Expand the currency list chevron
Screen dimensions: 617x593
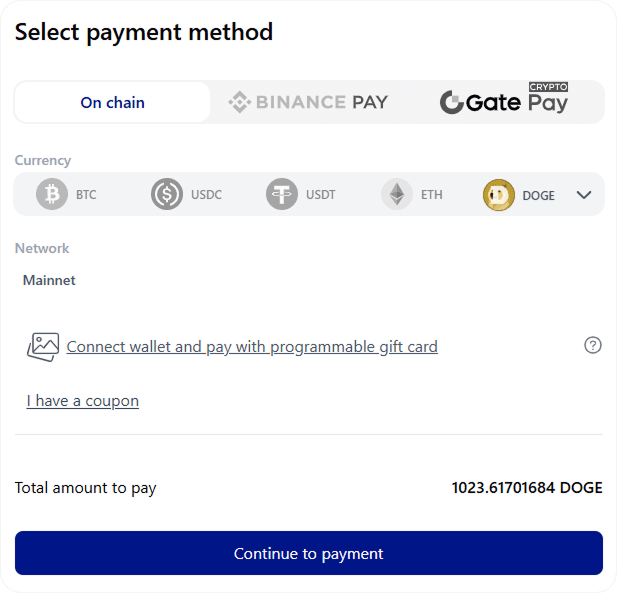pos(585,195)
